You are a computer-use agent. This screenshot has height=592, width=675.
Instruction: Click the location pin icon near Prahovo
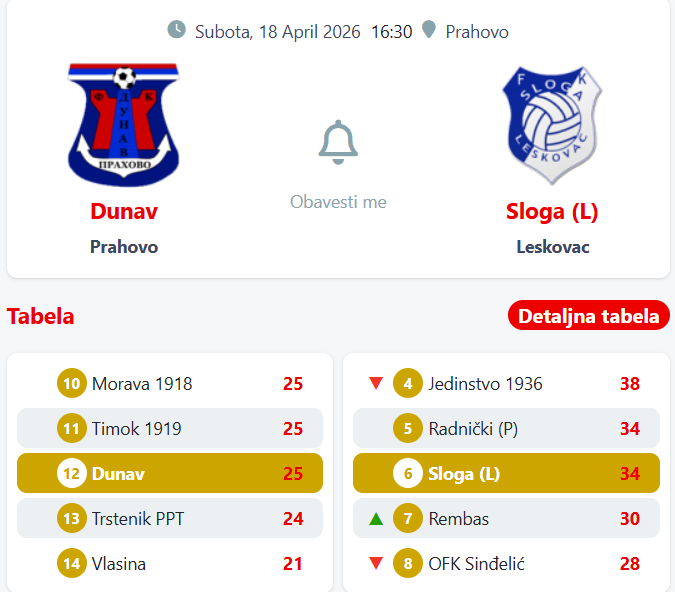click(429, 30)
